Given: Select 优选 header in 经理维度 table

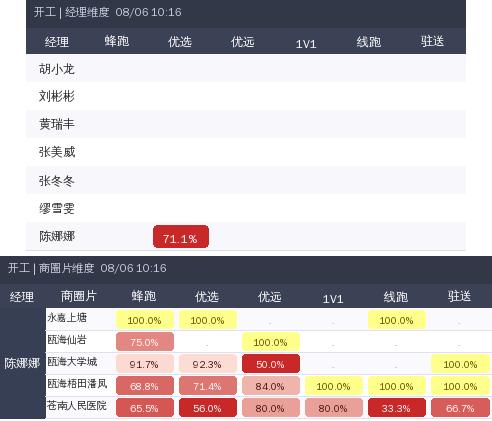Looking at the screenshot, I should [180, 42].
